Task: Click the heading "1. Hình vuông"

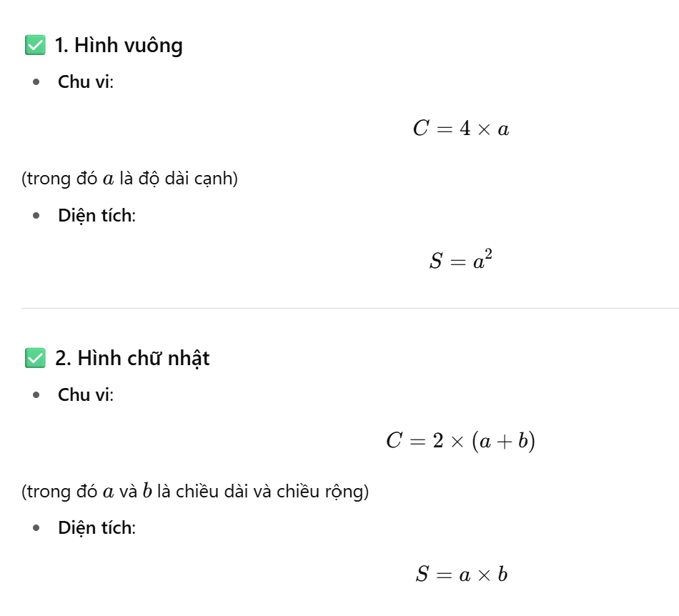Action: click(119, 46)
